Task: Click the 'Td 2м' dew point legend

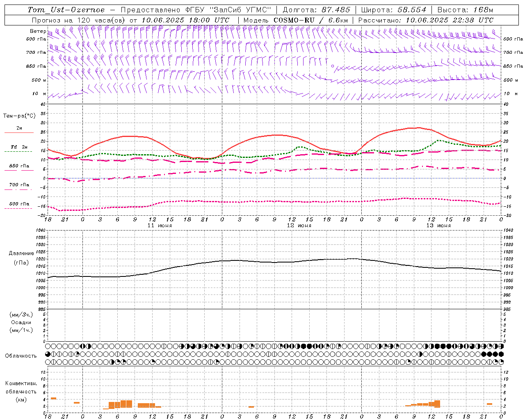Action: tap(19, 147)
